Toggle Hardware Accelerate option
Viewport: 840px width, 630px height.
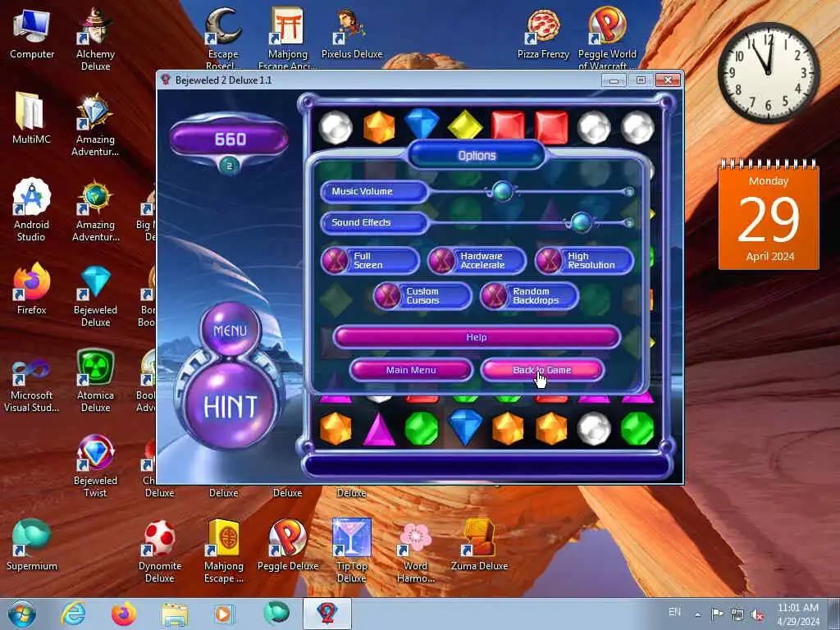477,260
